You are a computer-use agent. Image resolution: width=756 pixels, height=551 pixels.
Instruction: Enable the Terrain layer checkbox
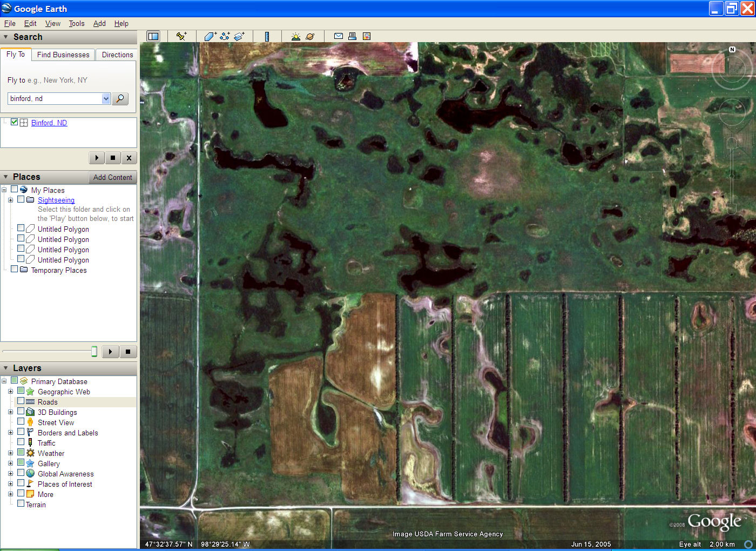click(21, 503)
